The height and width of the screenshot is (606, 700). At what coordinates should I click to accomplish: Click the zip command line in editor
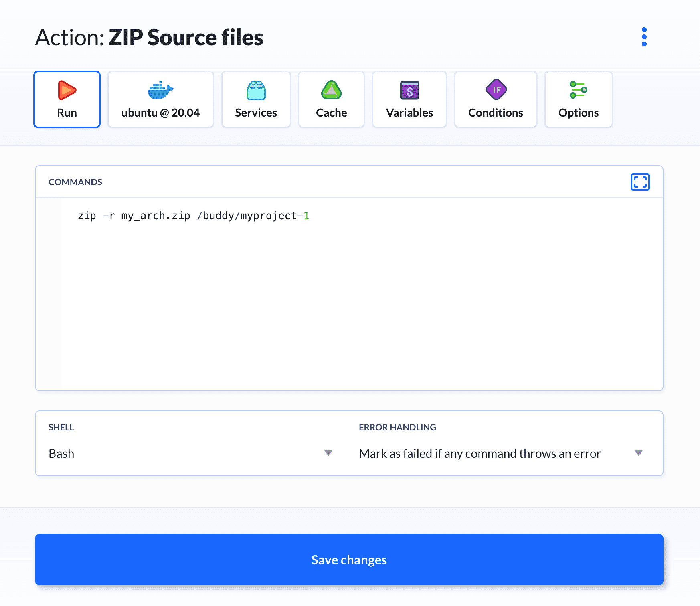[x=193, y=216]
